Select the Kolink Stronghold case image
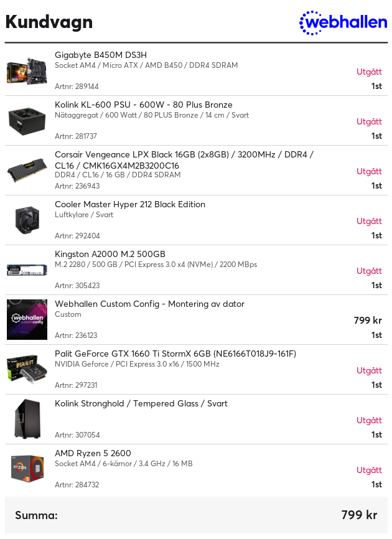The height and width of the screenshot is (539, 392). [x=27, y=419]
